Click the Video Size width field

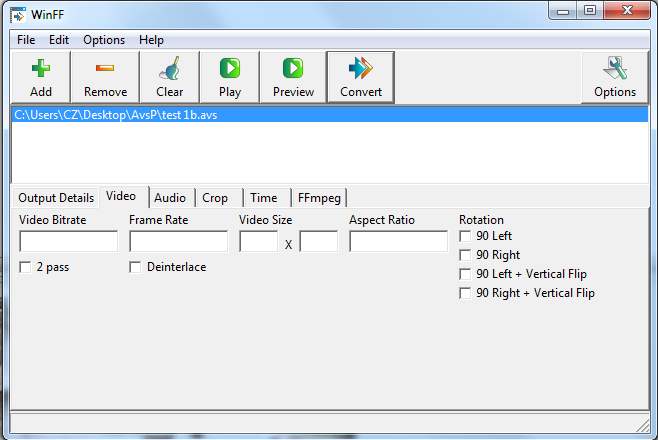pyautogui.click(x=258, y=241)
